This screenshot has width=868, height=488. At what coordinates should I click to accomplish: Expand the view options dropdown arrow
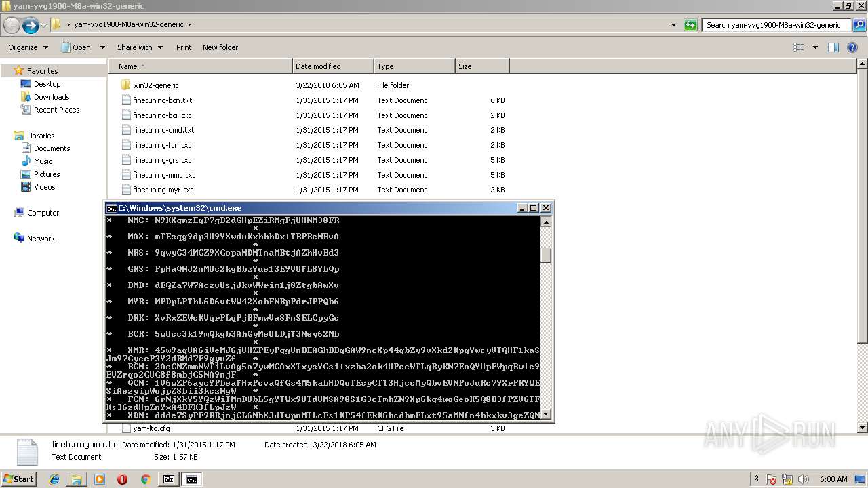[x=815, y=47]
